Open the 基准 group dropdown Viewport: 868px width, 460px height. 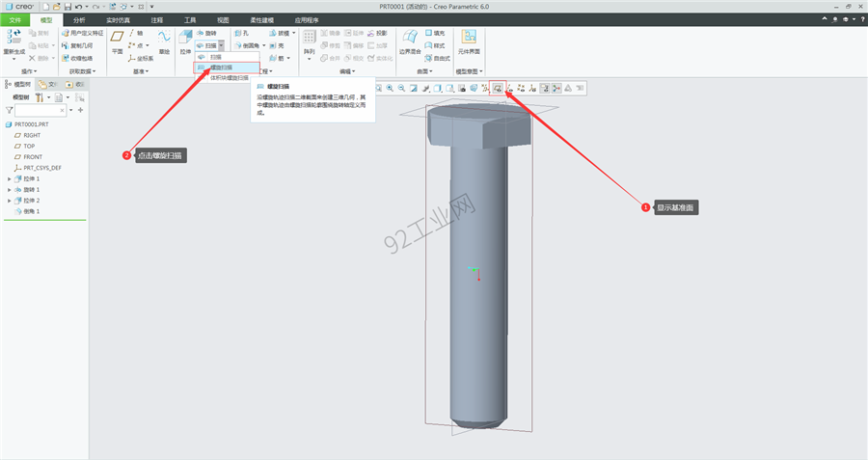(141, 71)
